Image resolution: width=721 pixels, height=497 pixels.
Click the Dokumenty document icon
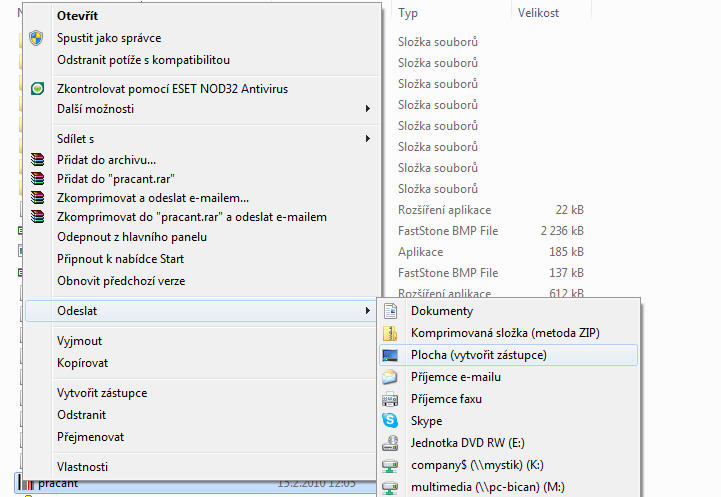(390, 311)
